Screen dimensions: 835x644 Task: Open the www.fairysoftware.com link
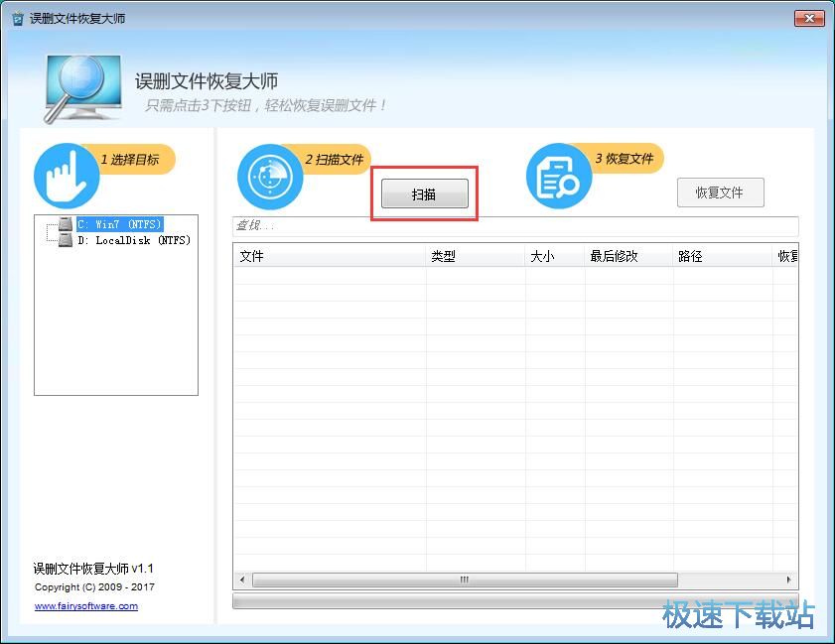(x=86, y=605)
